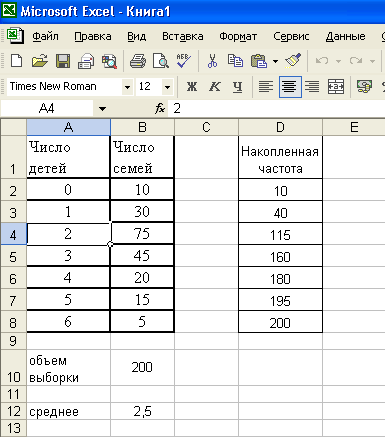Select cell with Число семей header
Screen dimensions: 385x437
(142, 157)
